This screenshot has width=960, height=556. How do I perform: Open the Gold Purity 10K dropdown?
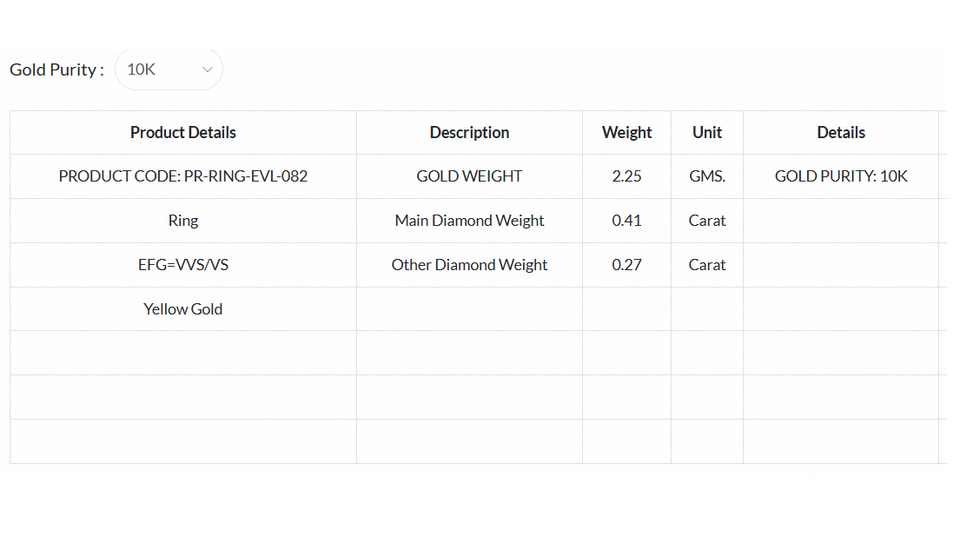[167, 70]
